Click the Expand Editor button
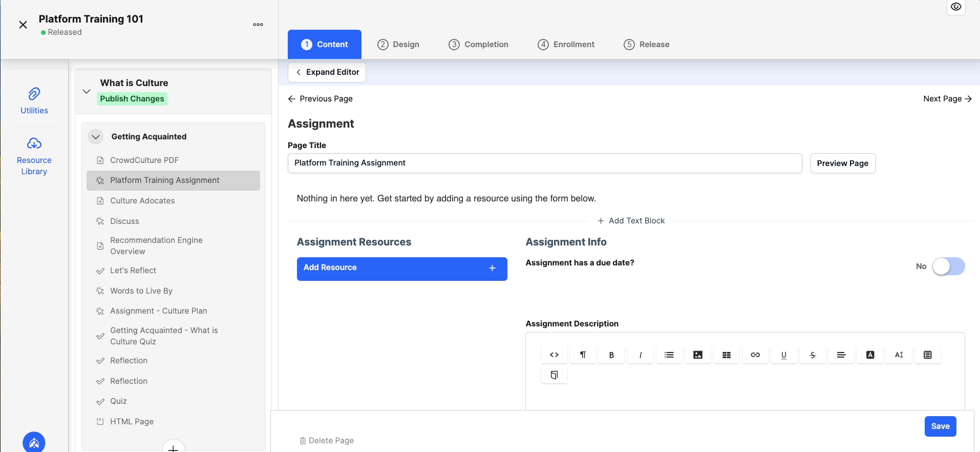The image size is (980, 452). 327,72
